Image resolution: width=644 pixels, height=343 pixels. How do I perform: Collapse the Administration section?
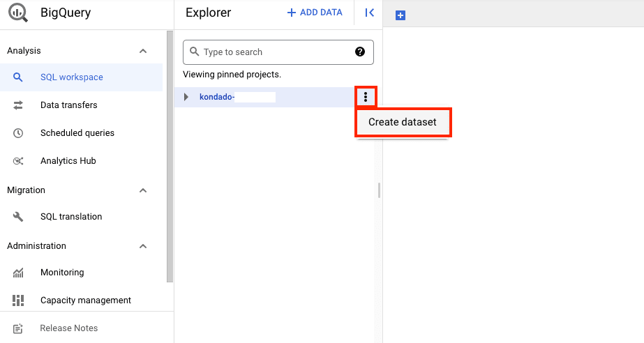pos(143,246)
